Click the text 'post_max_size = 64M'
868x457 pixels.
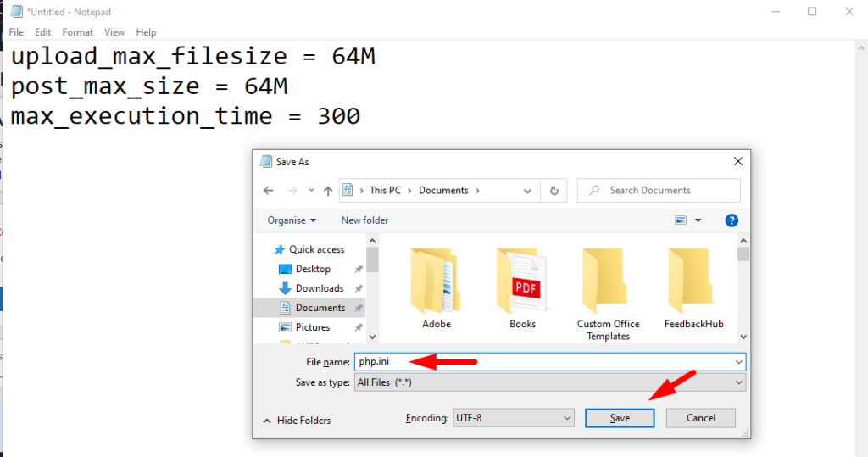pyautogui.click(x=149, y=86)
